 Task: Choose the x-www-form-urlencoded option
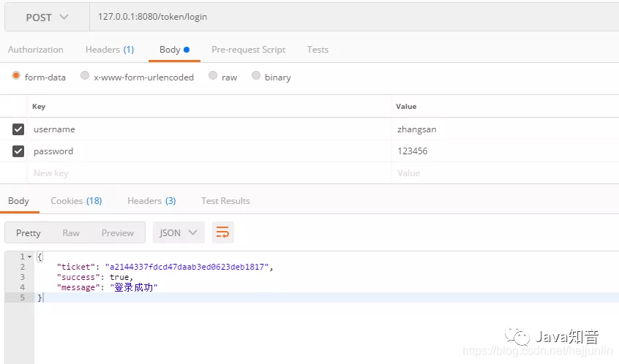pyautogui.click(x=84, y=75)
